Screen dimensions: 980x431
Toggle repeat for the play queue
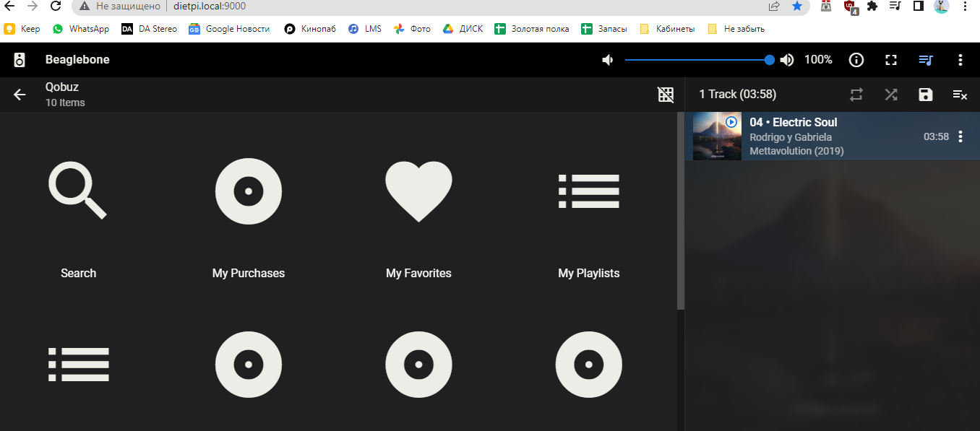coord(856,95)
